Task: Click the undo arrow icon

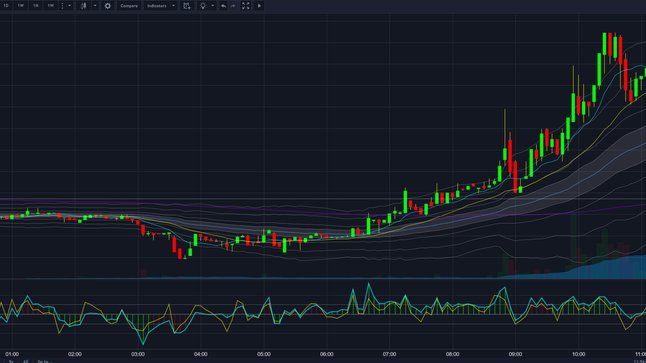Action: [x=223, y=6]
